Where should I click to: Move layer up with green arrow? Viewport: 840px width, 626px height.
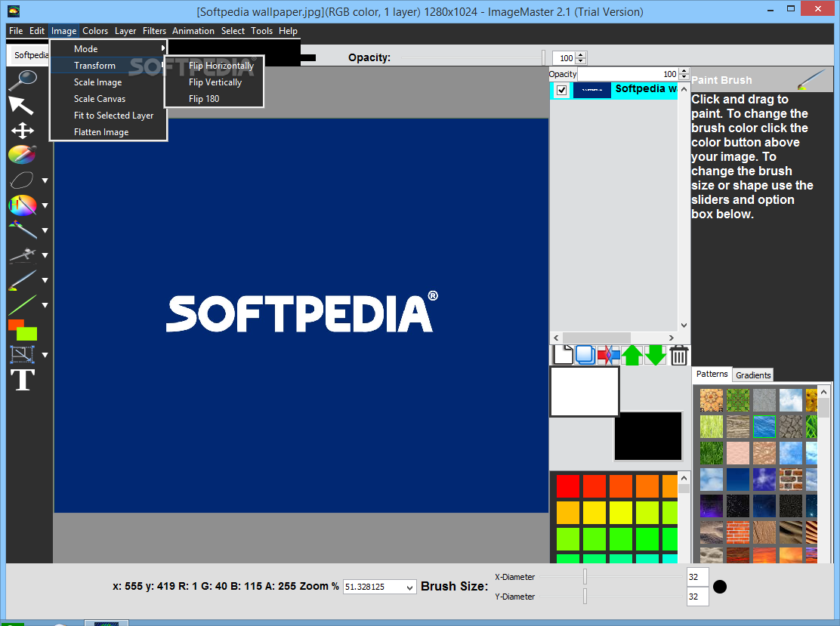pyautogui.click(x=632, y=355)
